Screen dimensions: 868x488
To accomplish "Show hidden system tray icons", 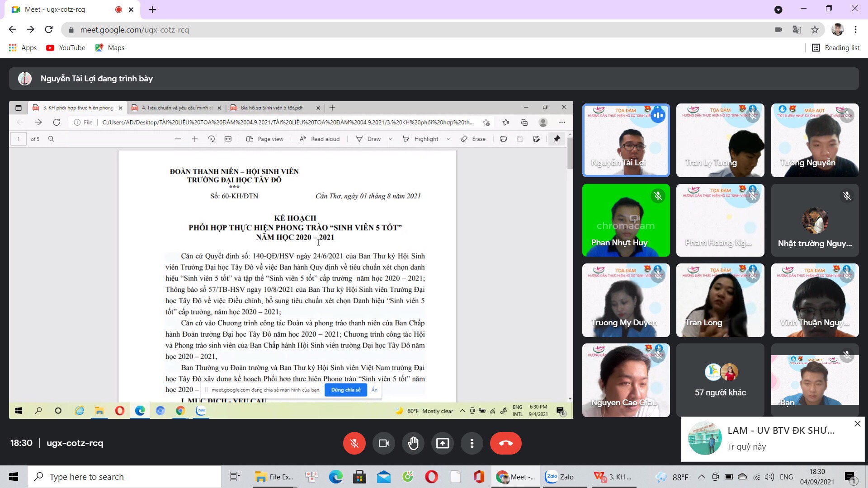I will [701, 477].
